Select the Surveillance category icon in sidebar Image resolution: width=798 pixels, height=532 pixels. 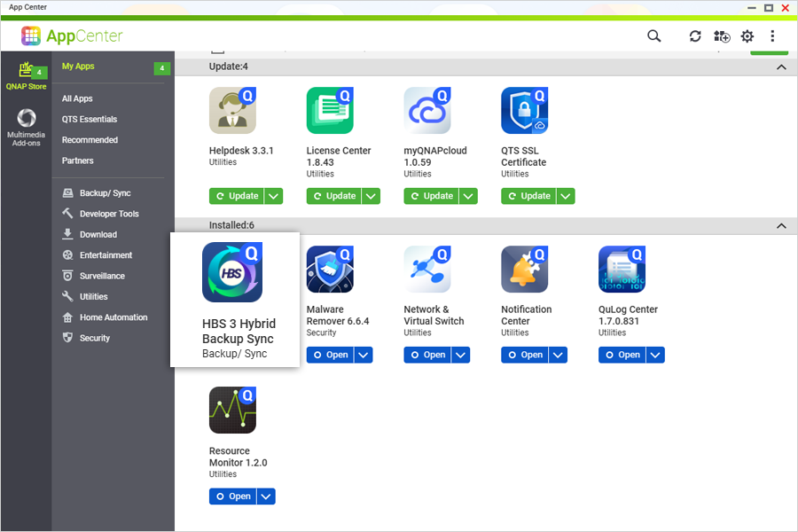pyautogui.click(x=67, y=276)
